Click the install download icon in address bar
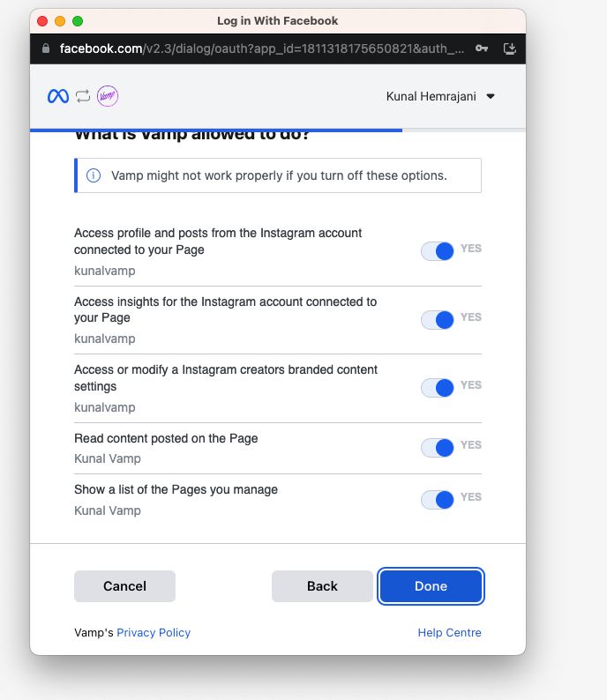Screen dimensions: 607x700 point(510,48)
